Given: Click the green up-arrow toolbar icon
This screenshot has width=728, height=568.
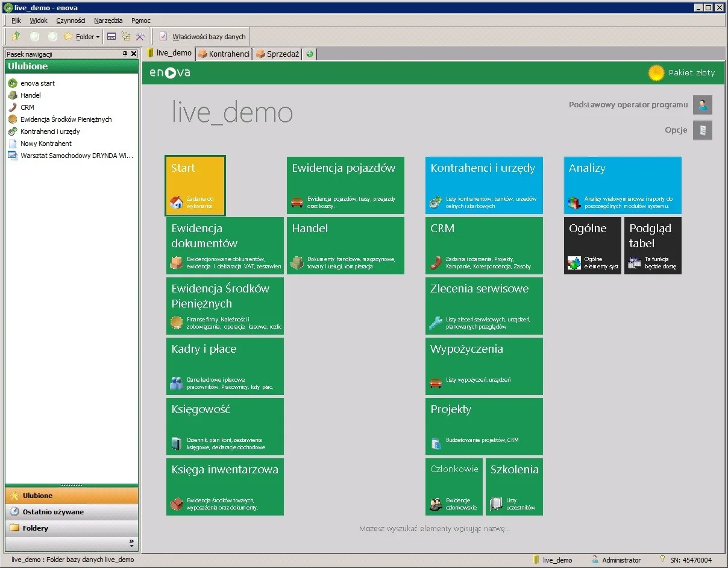Looking at the screenshot, I should pyautogui.click(x=16, y=36).
